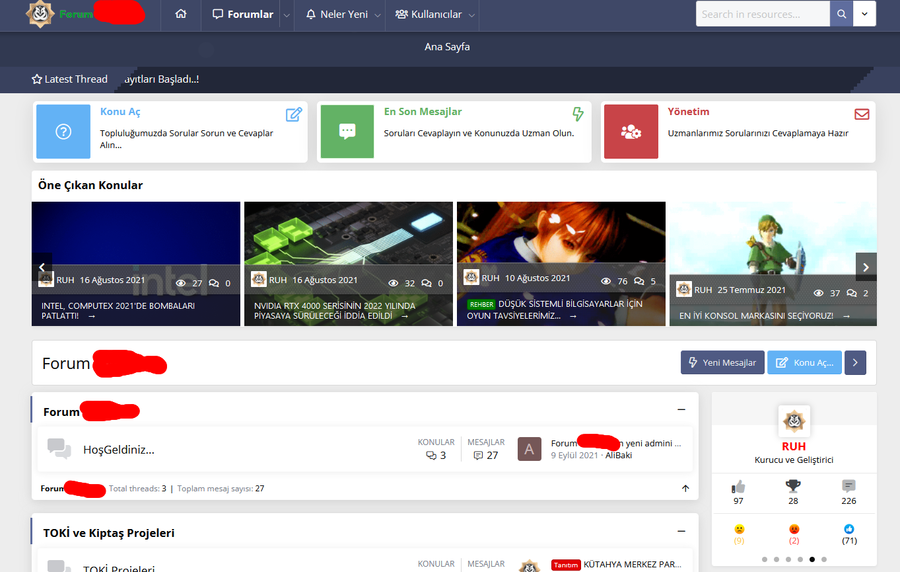
Task: Click RUH avatar on the Intel card
Action: click(46, 279)
